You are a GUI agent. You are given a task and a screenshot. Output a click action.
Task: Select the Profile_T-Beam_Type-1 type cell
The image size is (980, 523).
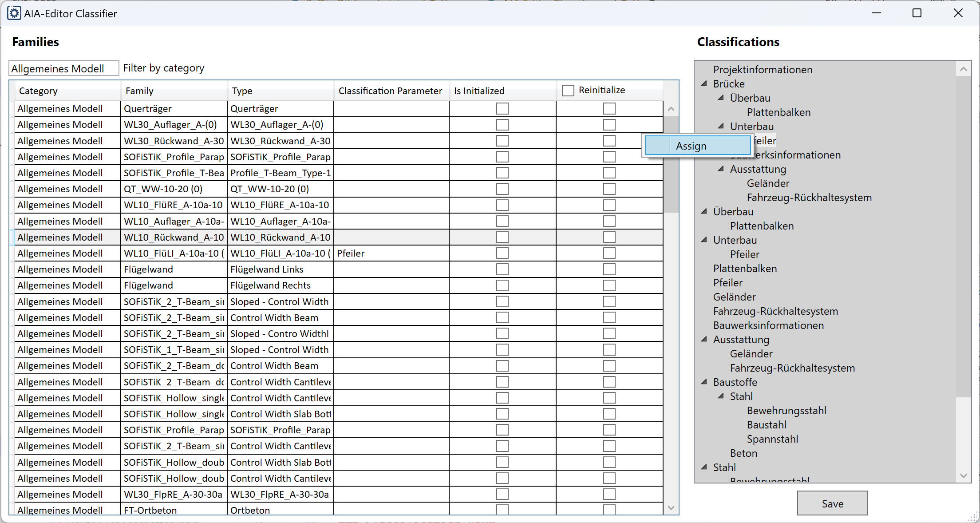tap(281, 173)
